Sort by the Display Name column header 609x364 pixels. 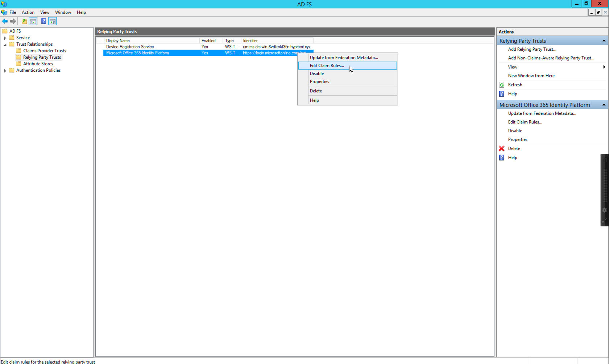[152, 41]
